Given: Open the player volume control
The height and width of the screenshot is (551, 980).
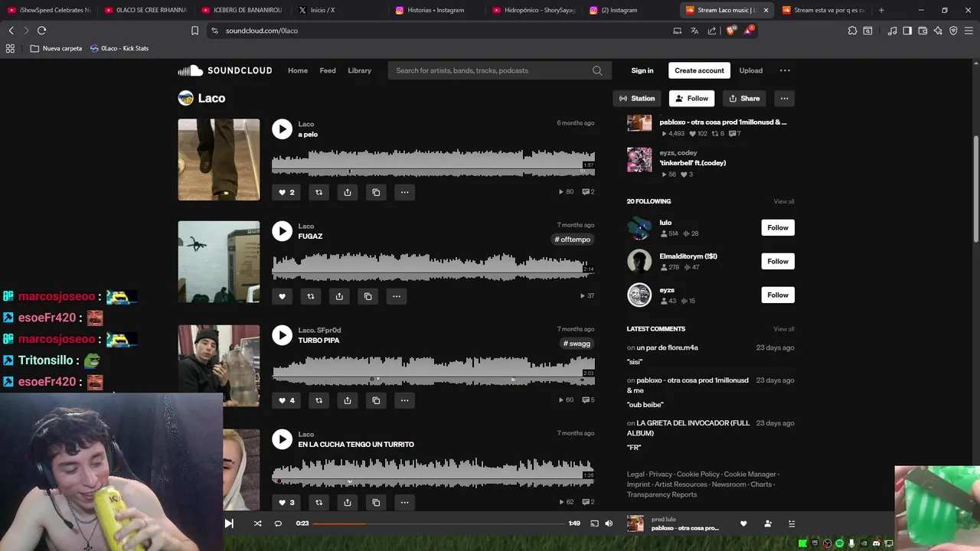Looking at the screenshot, I should coord(609,523).
